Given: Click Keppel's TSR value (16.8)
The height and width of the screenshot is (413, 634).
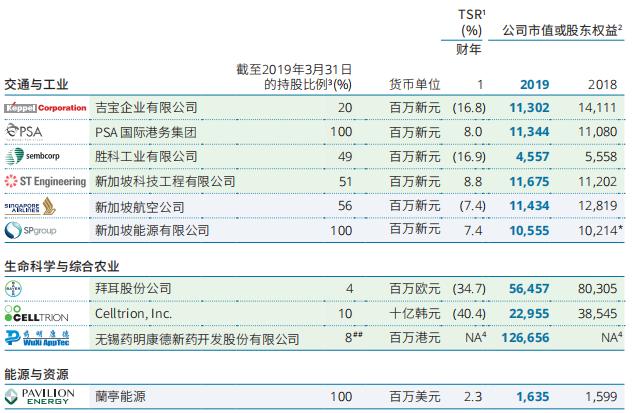Looking at the screenshot, I should tap(469, 108).
